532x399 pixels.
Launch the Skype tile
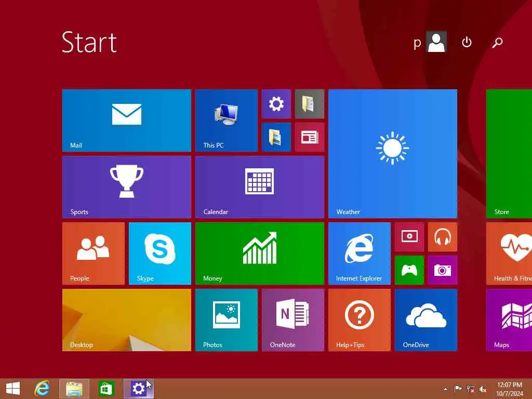160,254
